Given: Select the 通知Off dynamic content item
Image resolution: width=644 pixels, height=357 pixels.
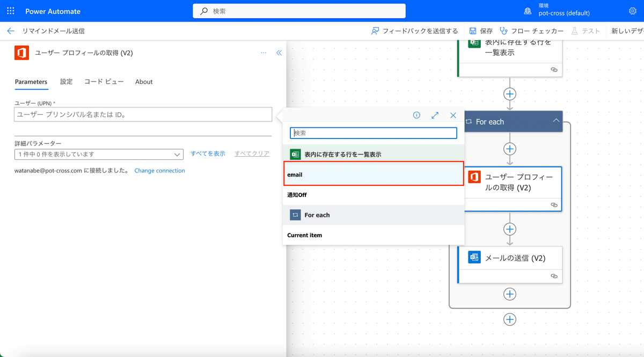Looking at the screenshot, I should click(x=374, y=195).
